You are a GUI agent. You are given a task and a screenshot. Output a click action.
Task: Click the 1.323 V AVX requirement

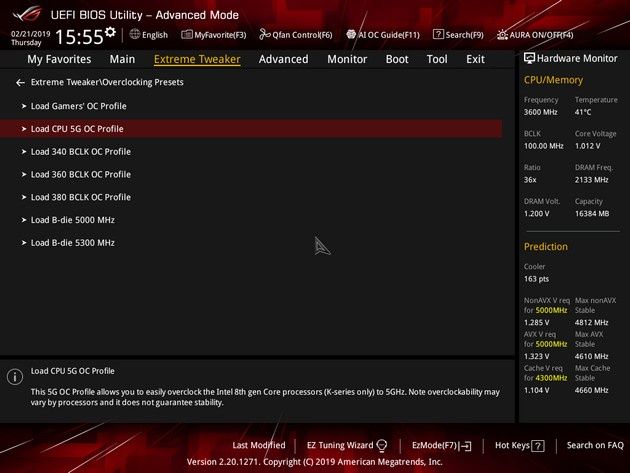(536, 356)
